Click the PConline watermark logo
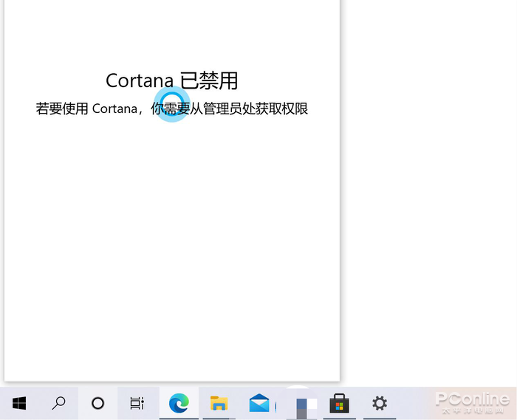 pos(472,399)
